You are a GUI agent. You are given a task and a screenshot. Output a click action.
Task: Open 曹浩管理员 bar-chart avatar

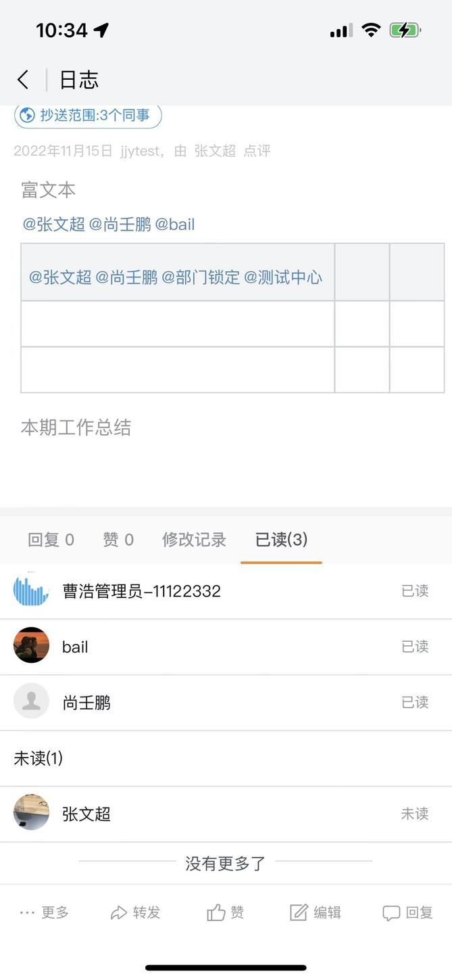[31, 590]
